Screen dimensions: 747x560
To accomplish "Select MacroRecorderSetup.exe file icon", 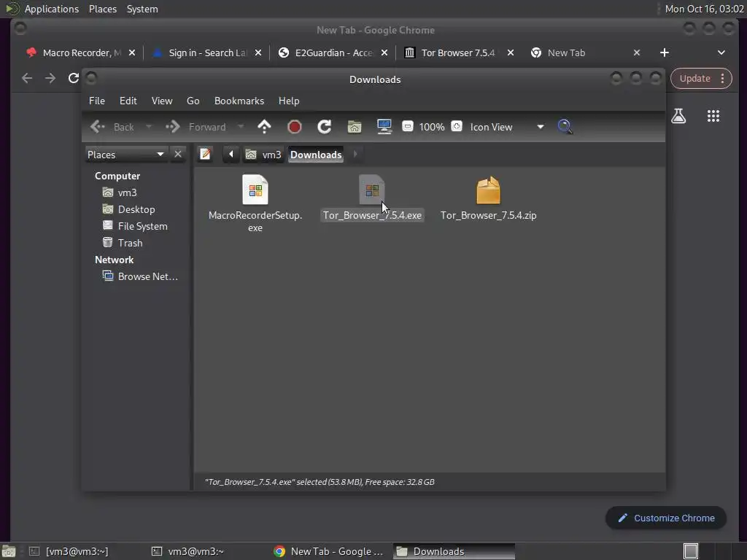I will 255,190.
